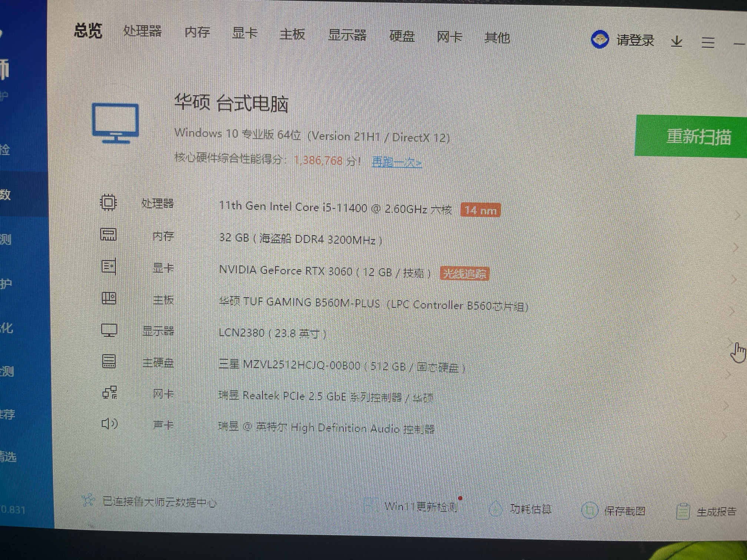Switch to the 内存 tab
This screenshot has width=747, height=560.
tap(197, 33)
